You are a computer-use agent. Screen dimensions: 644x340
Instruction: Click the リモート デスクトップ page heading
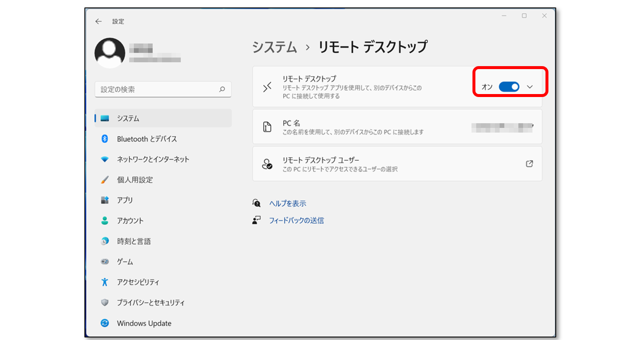(x=373, y=47)
